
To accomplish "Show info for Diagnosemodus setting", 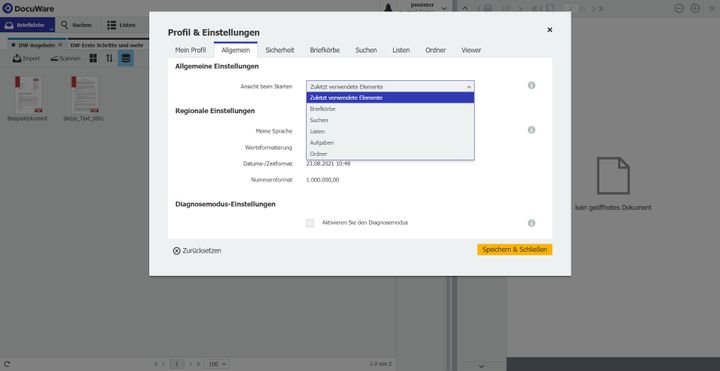I will [531, 223].
